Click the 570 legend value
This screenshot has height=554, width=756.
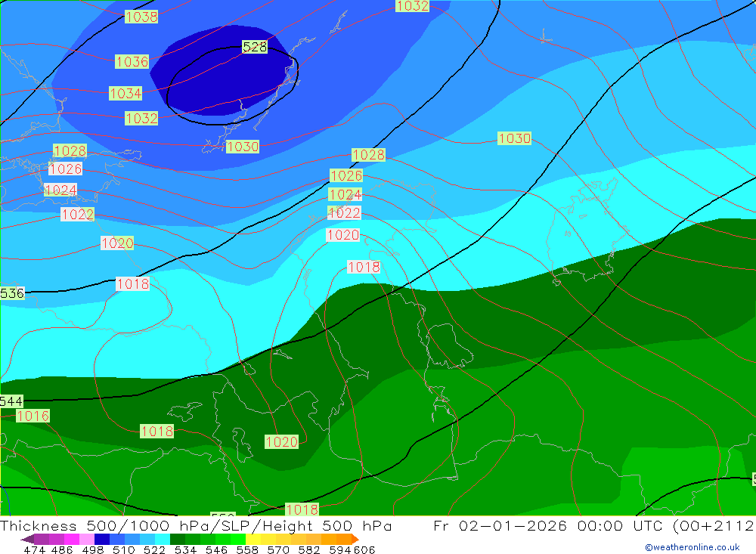(277, 549)
